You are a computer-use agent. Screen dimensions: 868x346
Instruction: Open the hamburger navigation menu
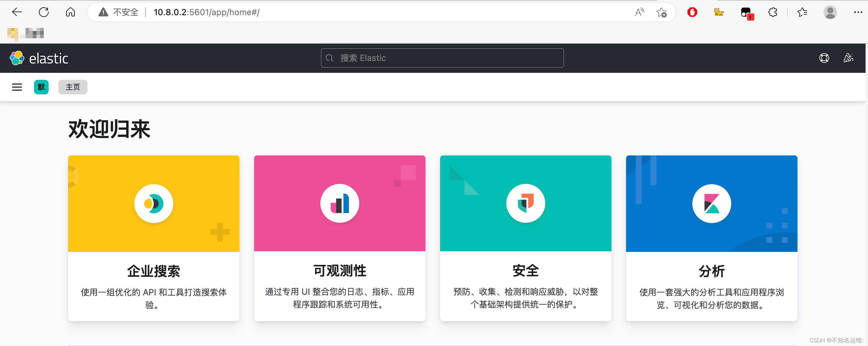(x=17, y=87)
